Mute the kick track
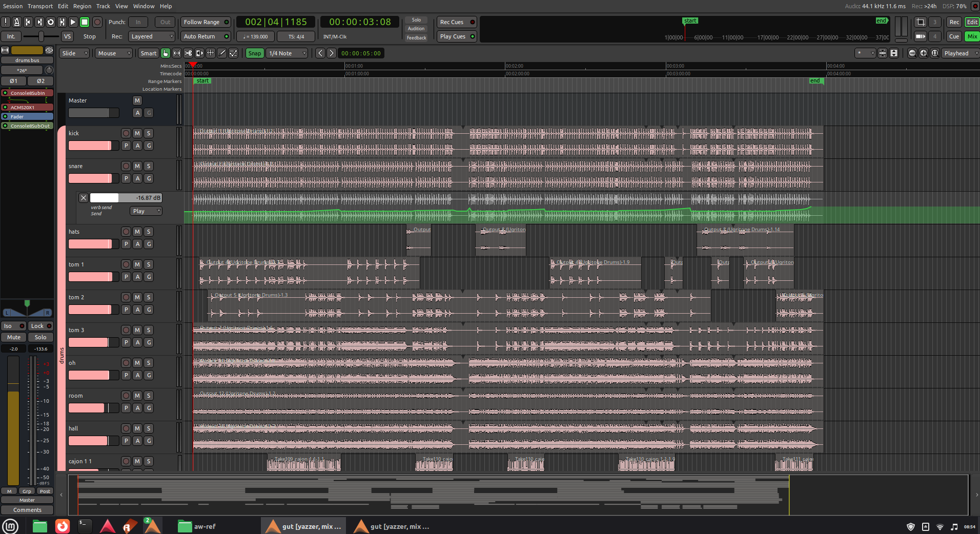Image resolution: width=980 pixels, height=534 pixels. [x=137, y=133]
